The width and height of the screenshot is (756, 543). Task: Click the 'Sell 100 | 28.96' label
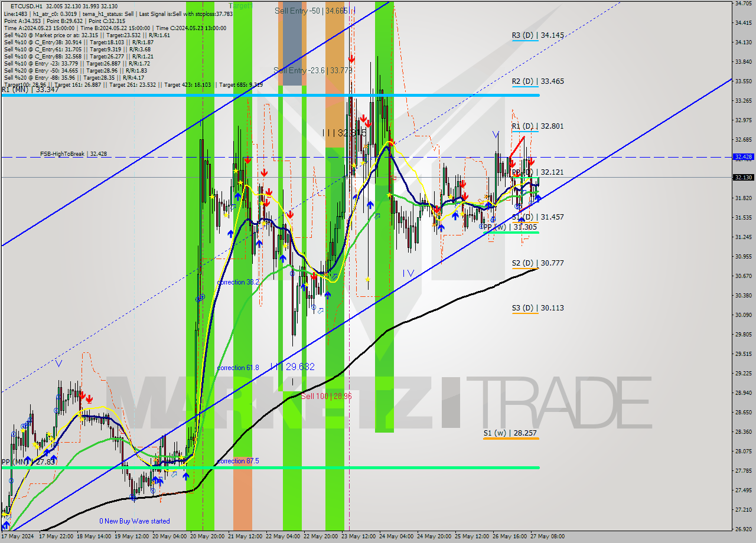[x=326, y=396]
